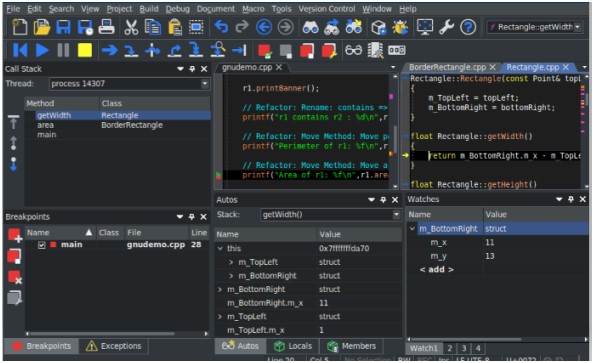
Task: Click Delete all breakpoints icon with X
Action: point(15,278)
